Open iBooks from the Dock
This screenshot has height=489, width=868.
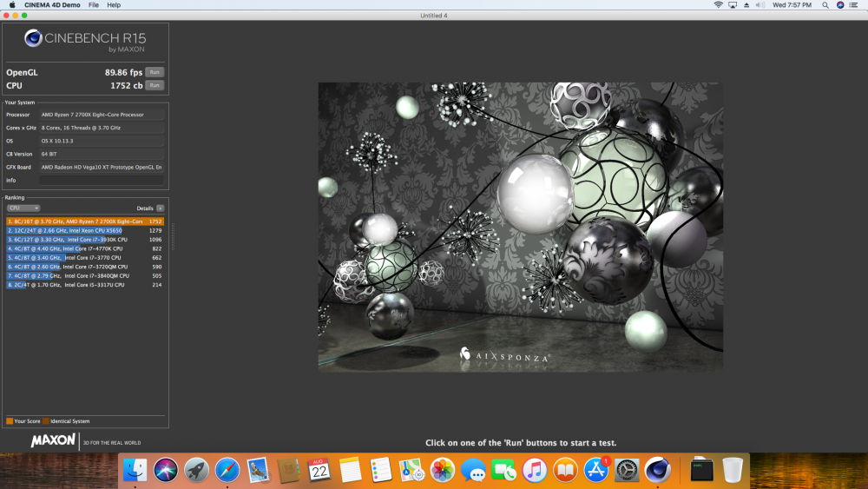[565, 470]
